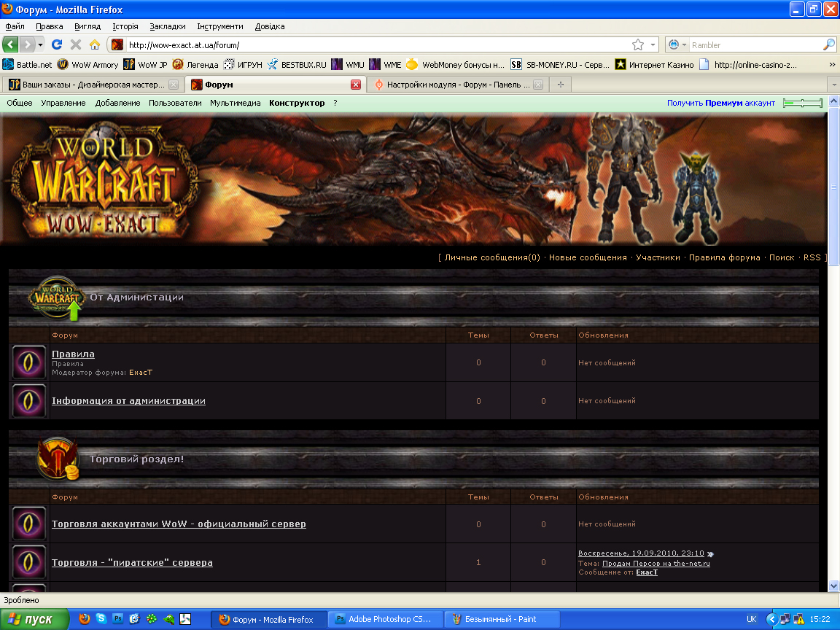This screenshot has width=840, height=630.
Task: Open a new tab with the plus button
Action: (x=560, y=85)
